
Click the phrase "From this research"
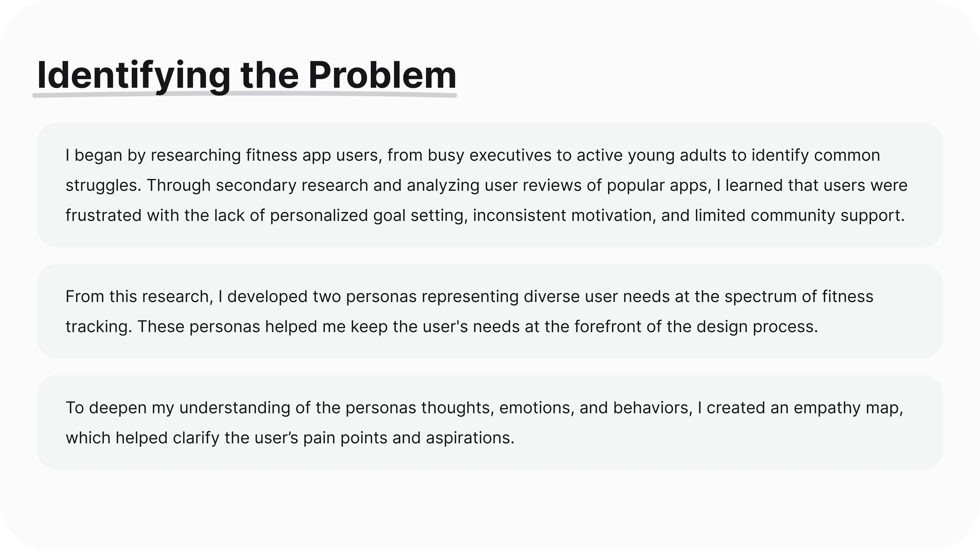coord(139,297)
